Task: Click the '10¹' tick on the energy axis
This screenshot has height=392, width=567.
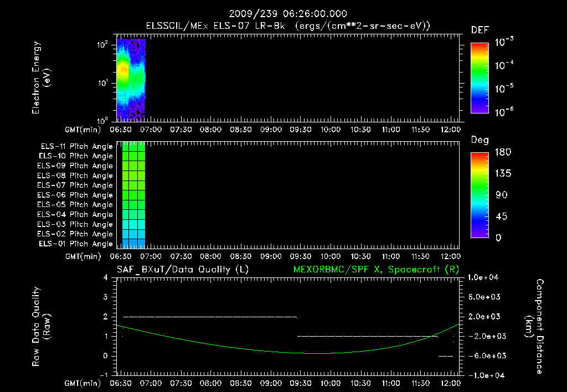Action: point(102,83)
